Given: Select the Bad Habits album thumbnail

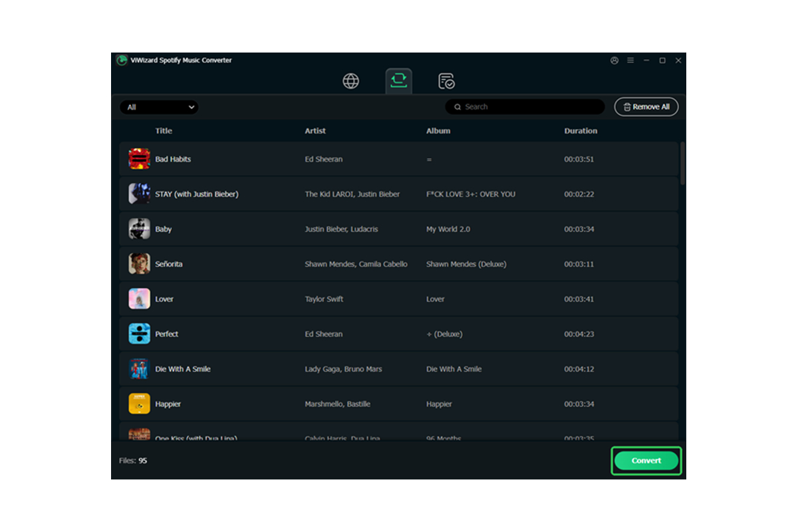Looking at the screenshot, I should pos(139,159).
